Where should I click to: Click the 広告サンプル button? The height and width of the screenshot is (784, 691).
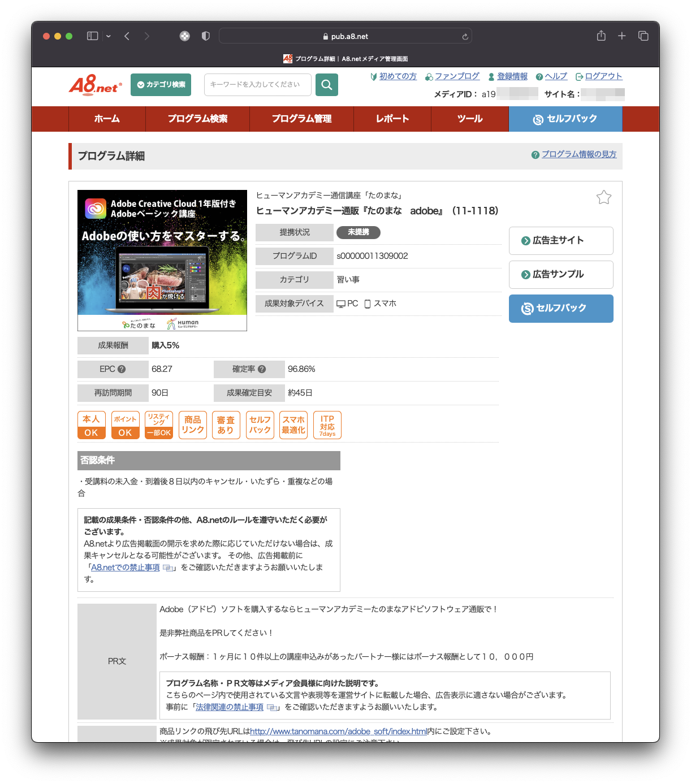click(x=561, y=275)
